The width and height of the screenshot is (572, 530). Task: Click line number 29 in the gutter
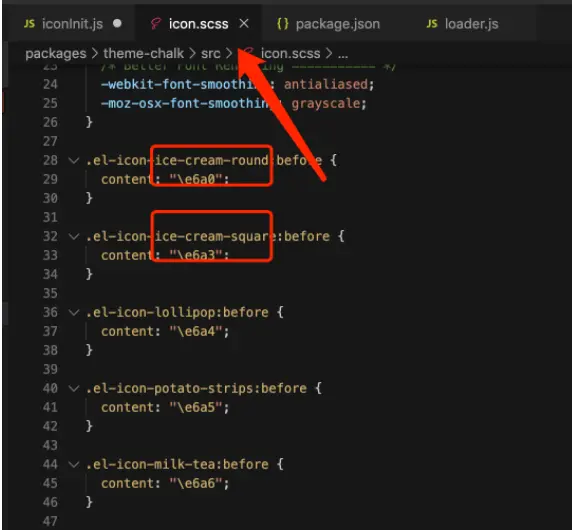[x=50, y=179]
